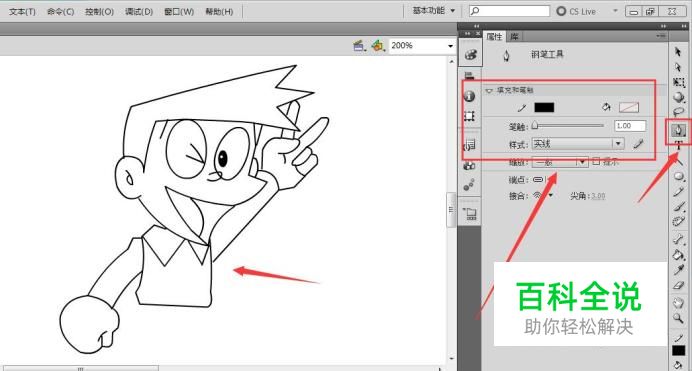Viewport: 692px width, 371px height.
Task: Select the Pen tool in toolbar
Action: tap(678, 130)
